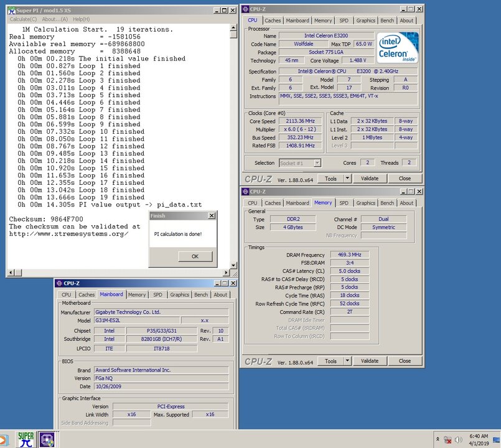
Task: Select the Graphics tab in the Memory window
Action: point(365,203)
